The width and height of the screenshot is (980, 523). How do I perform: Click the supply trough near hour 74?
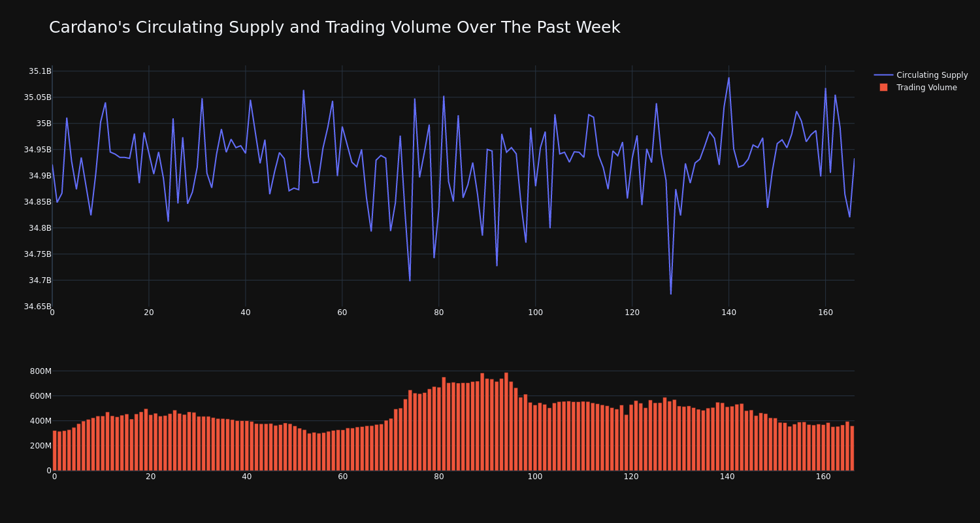pyautogui.click(x=410, y=280)
